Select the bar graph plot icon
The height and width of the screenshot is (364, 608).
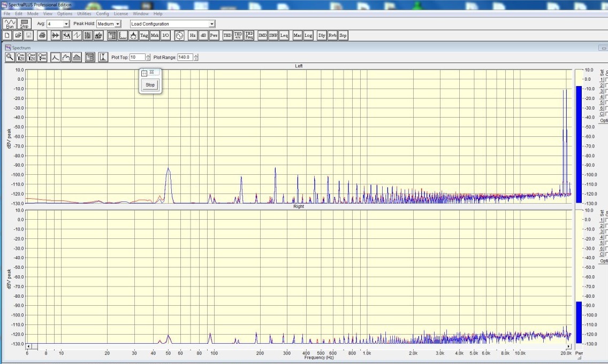click(77, 57)
